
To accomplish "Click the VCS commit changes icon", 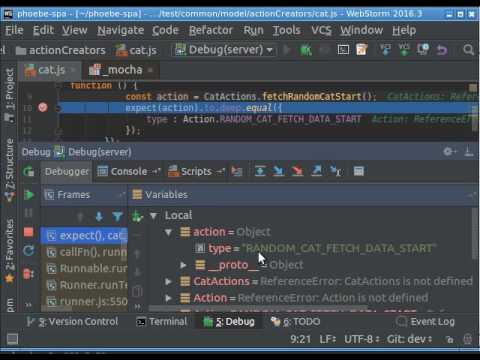I will (x=404, y=50).
